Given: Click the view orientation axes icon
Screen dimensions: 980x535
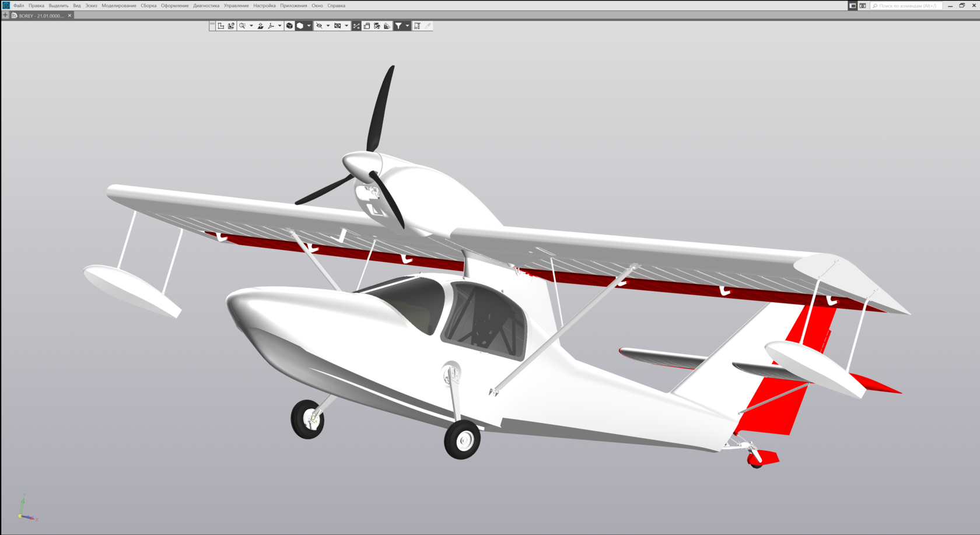Looking at the screenshot, I should click(x=271, y=26).
